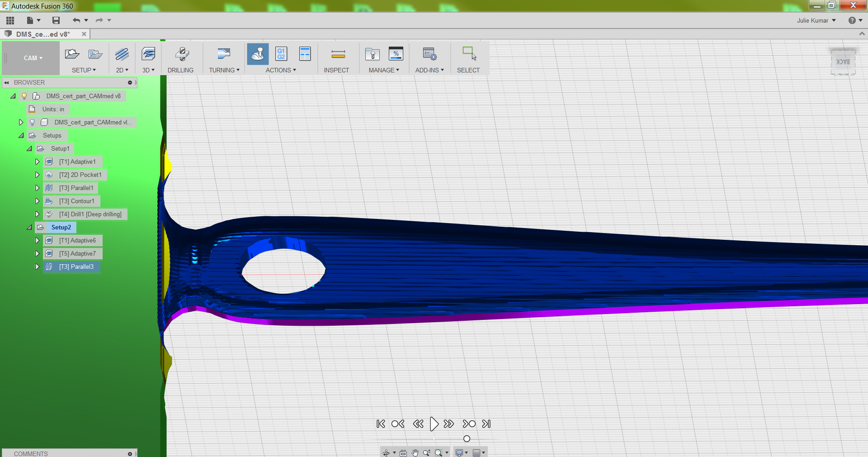Select the [T3] Parallel3 operation
868x457 pixels.
tap(76, 267)
